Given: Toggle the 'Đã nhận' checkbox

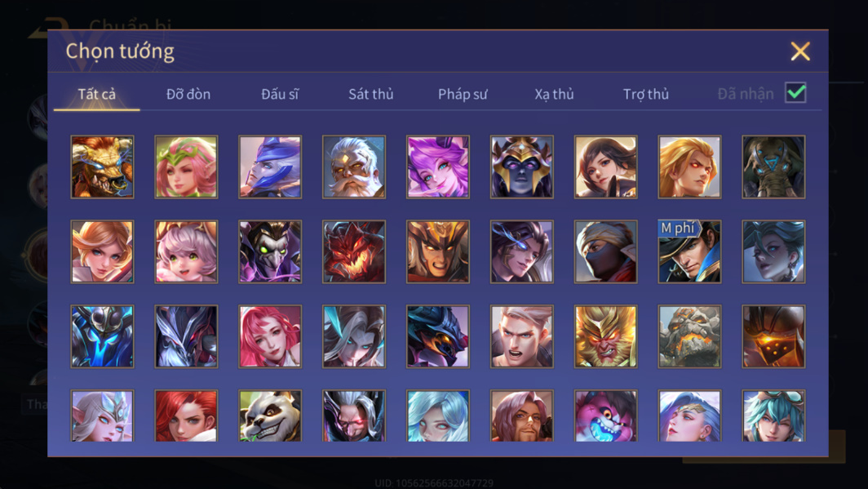Looking at the screenshot, I should pos(795,92).
